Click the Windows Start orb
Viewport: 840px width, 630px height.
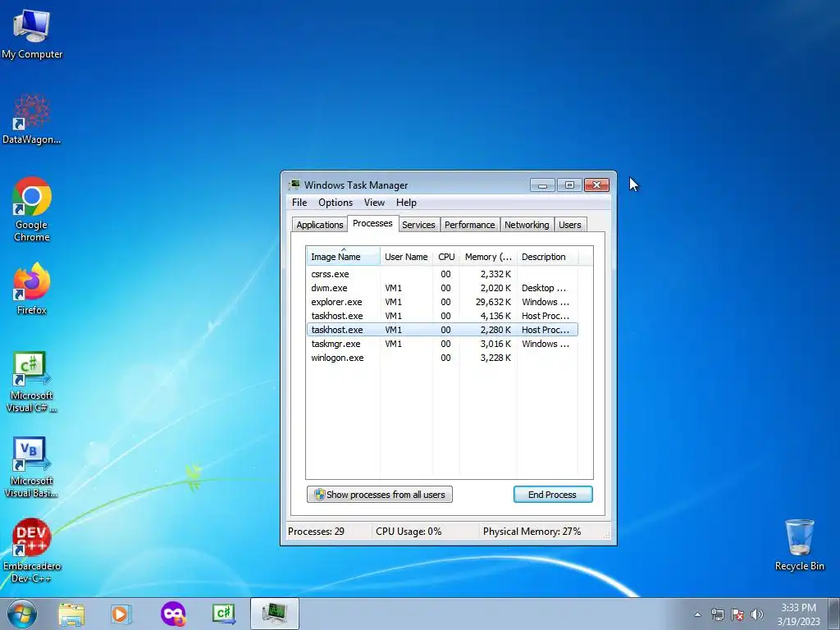[22, 614]
